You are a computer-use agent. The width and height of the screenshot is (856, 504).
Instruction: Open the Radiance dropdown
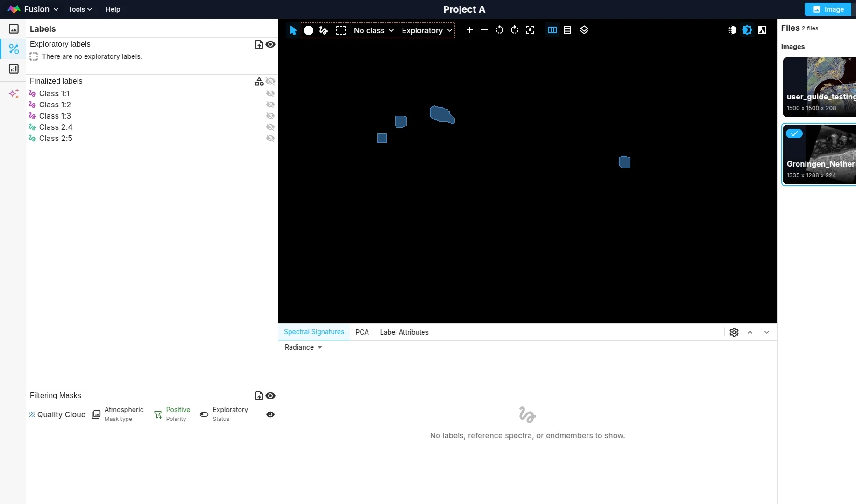pyautogui.click(x=303, y=347)
